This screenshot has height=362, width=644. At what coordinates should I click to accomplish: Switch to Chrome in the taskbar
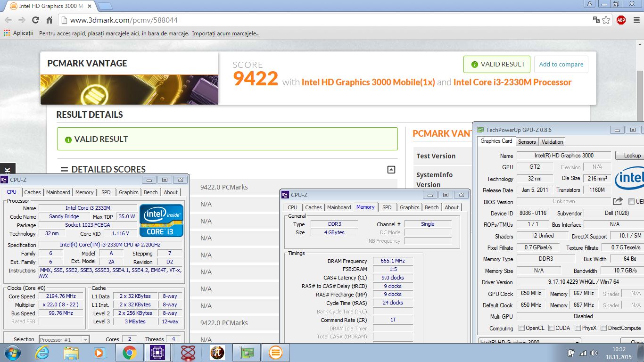coord(130,353)
